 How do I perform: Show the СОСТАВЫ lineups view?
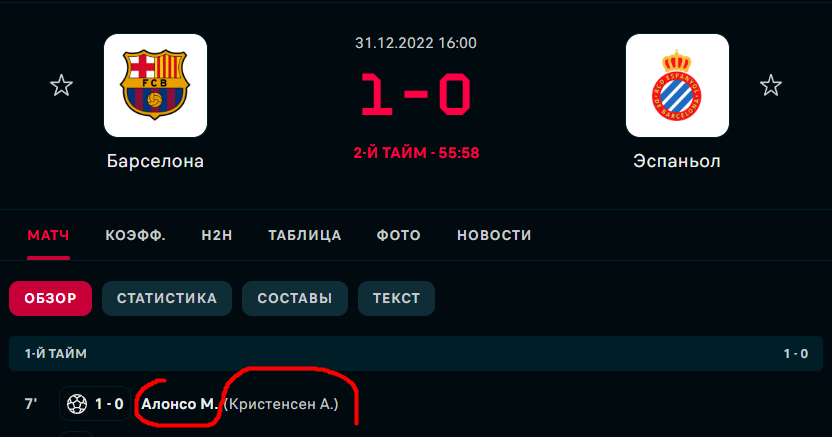[x=294, y=299]
